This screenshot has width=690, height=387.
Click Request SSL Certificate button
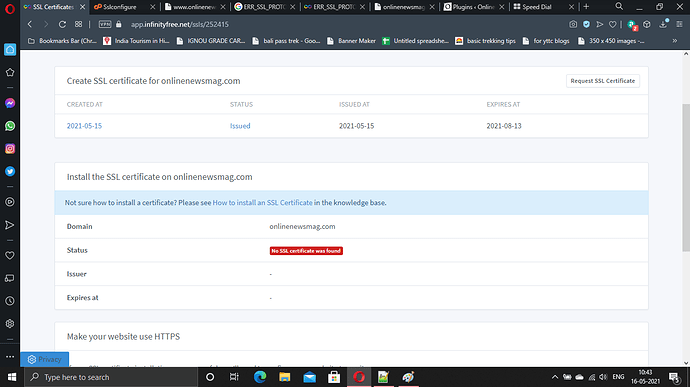click(x=602, y=81)
